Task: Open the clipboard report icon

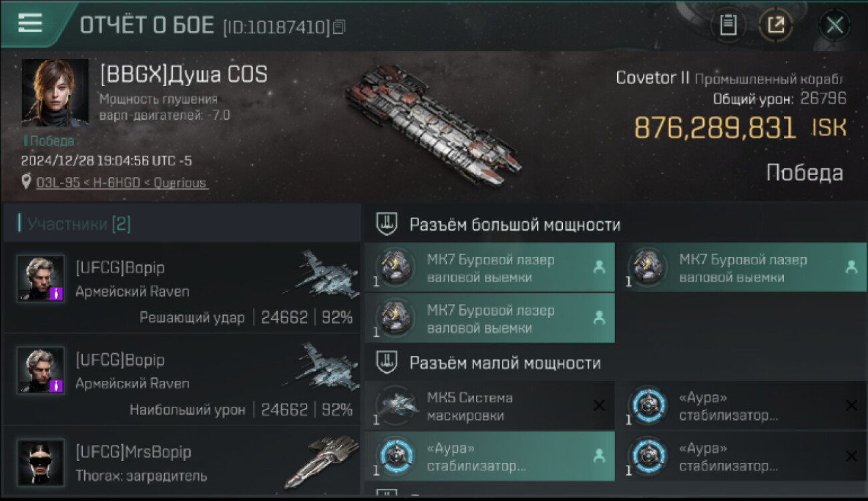Action: coord(728,25)
